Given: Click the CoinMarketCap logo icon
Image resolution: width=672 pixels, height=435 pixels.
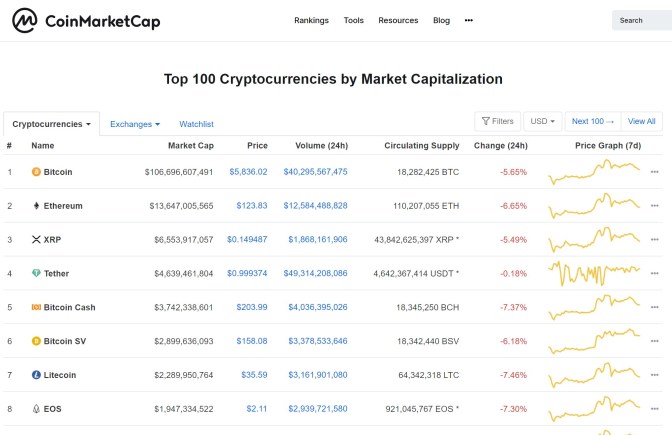Looking at the screenshot, I should [25, 21].
